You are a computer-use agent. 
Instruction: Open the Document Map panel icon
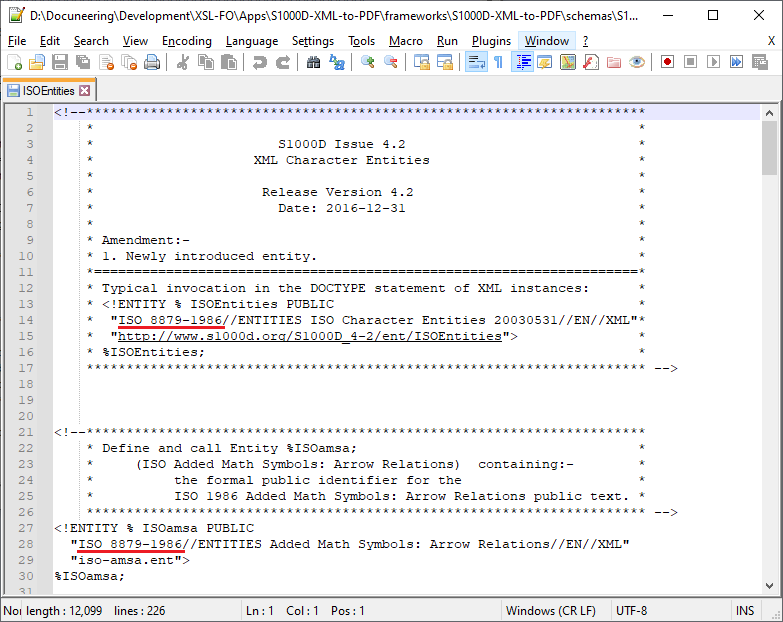568,62
